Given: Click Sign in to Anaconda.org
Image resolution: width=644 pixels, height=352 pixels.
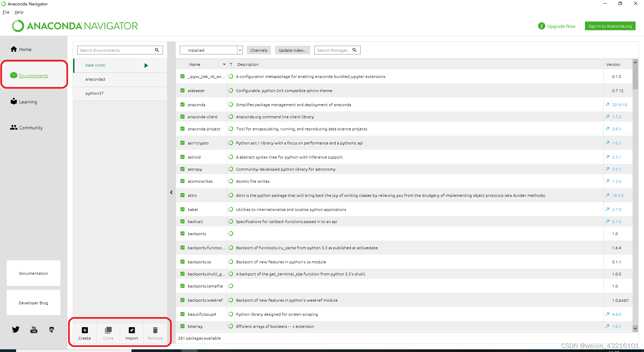Looking at the screenshot, I should [x=610, y=26].
